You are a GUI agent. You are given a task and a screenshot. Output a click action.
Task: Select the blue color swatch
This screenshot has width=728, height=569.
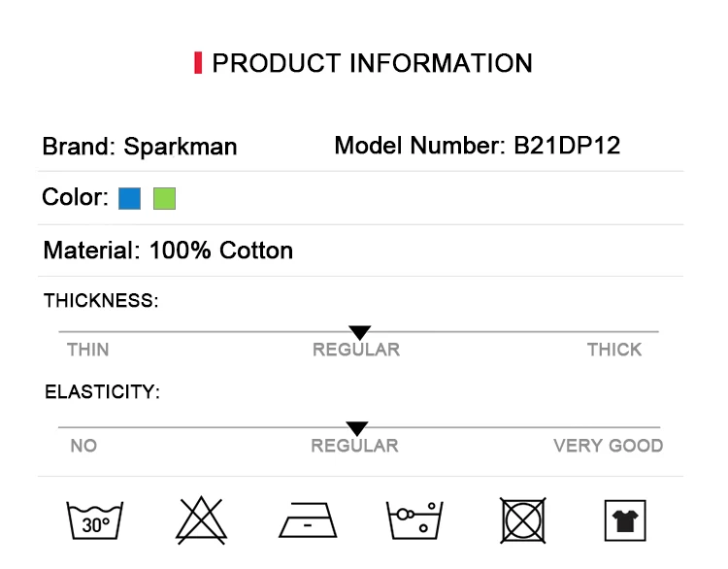[x=129, y=198]
